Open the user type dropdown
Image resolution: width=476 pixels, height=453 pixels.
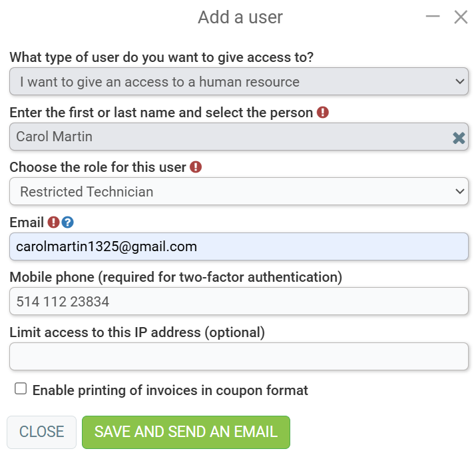[x=239, y=81]
